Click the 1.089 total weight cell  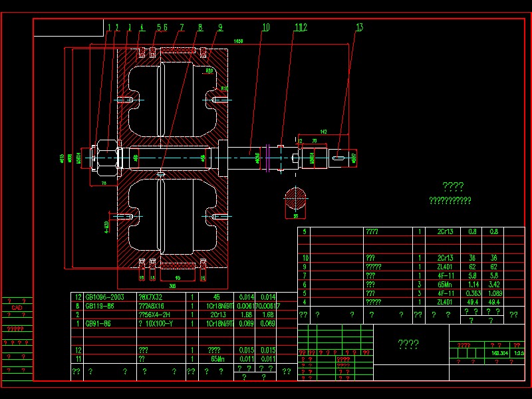click(x=495, y=293)
